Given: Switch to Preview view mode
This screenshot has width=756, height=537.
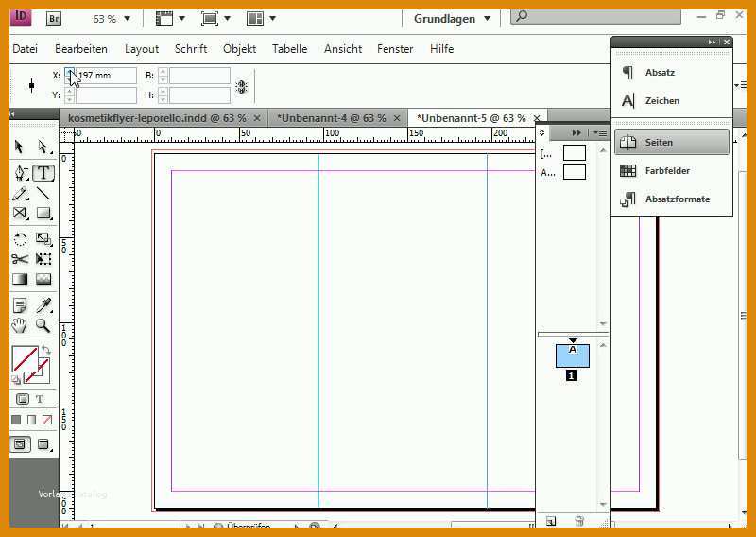Looking at the screenshot, I should point(43,444).
